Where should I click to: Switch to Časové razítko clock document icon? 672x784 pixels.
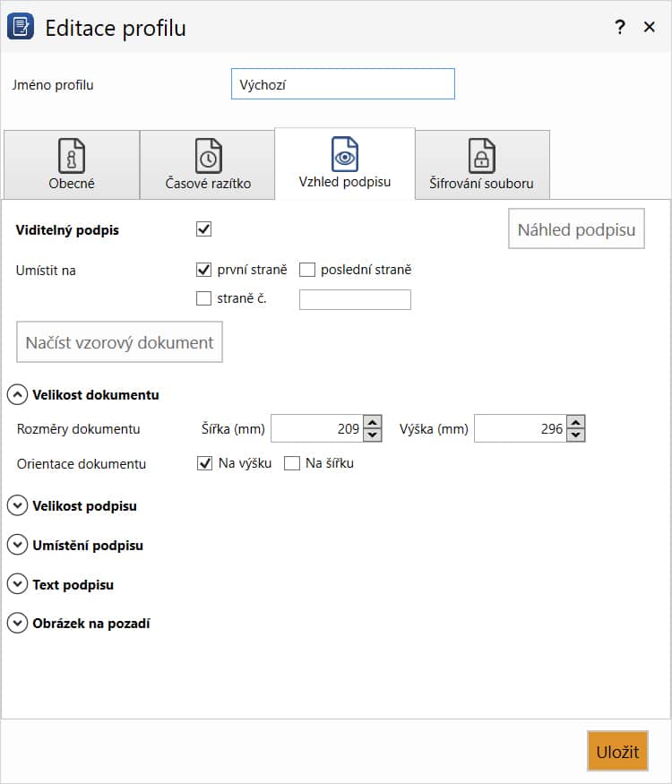coord(208,156)
